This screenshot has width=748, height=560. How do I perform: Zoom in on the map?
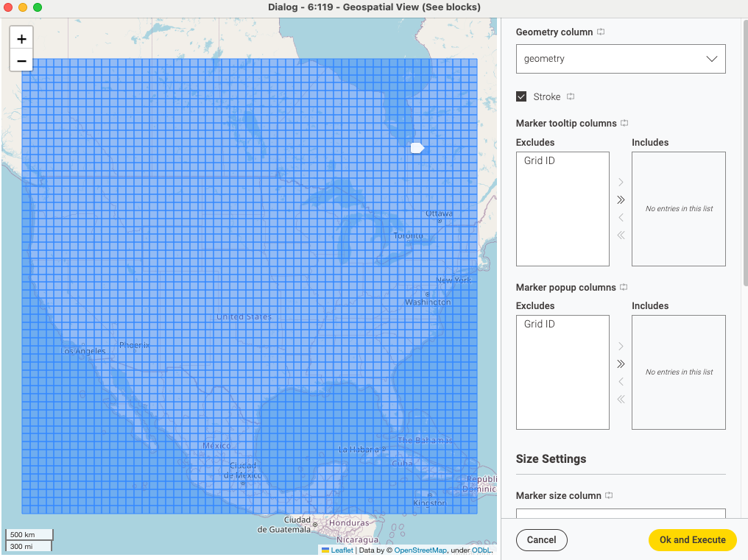[21, 39]
